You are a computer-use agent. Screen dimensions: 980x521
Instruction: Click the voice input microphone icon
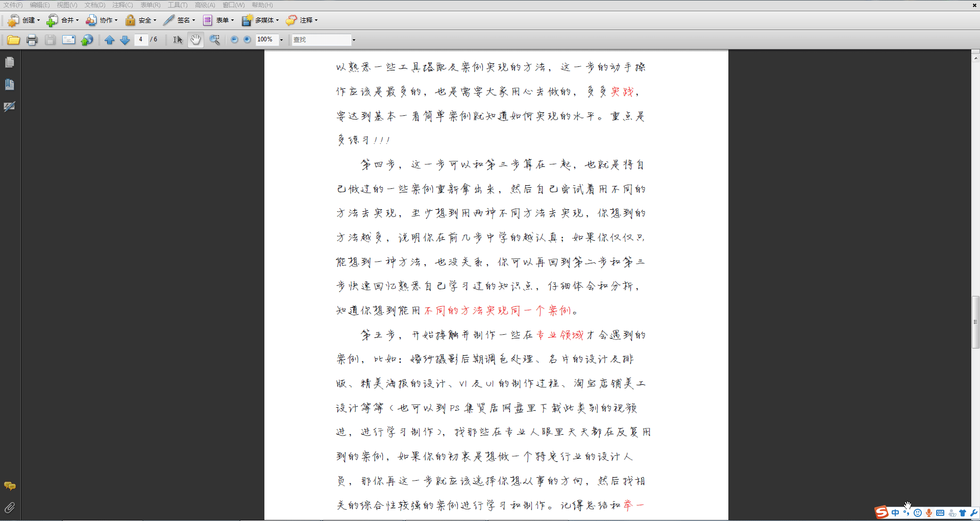coord(929,513)
